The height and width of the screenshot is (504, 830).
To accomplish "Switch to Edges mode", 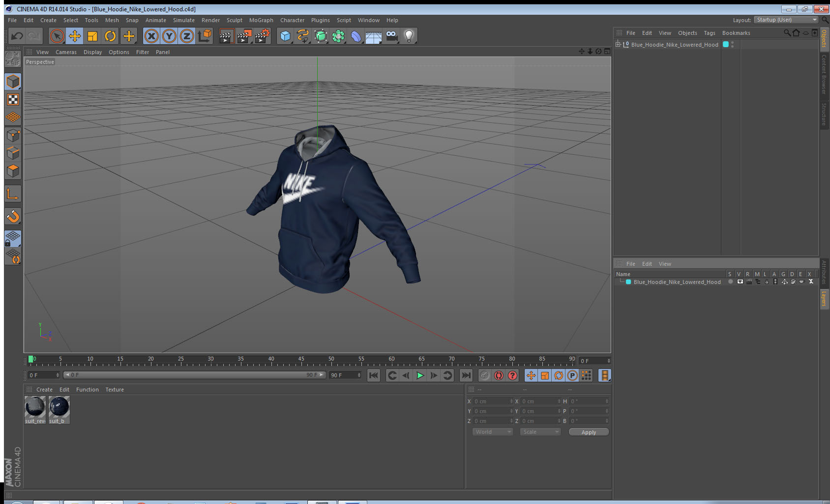I will [13, 153].
